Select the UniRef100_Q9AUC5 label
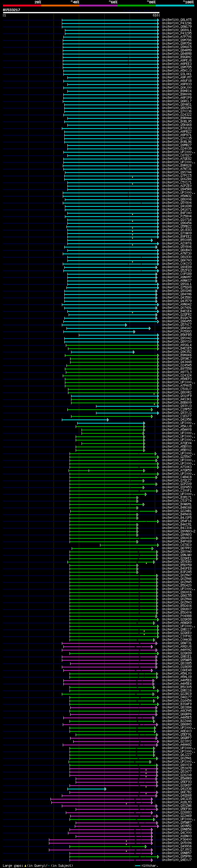The image size is (197, 868). [x=177, y=47]
